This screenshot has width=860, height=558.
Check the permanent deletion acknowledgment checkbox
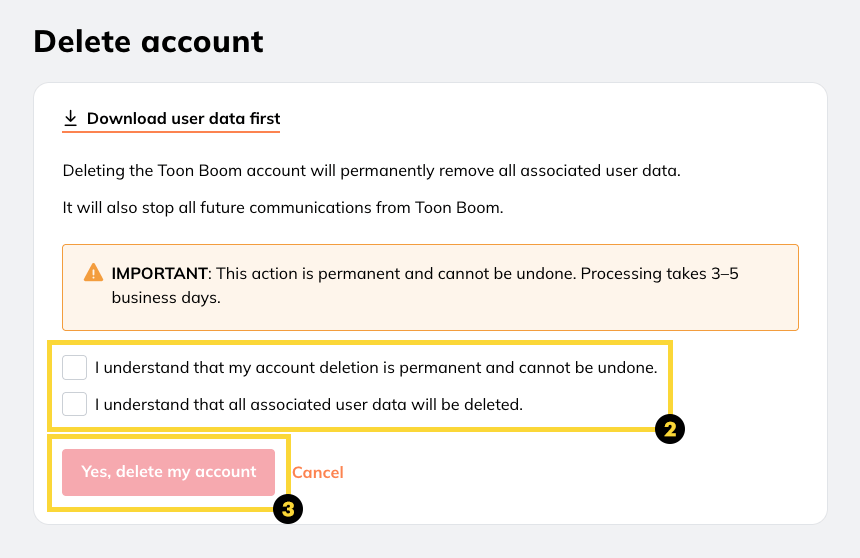tap(75, 367)
